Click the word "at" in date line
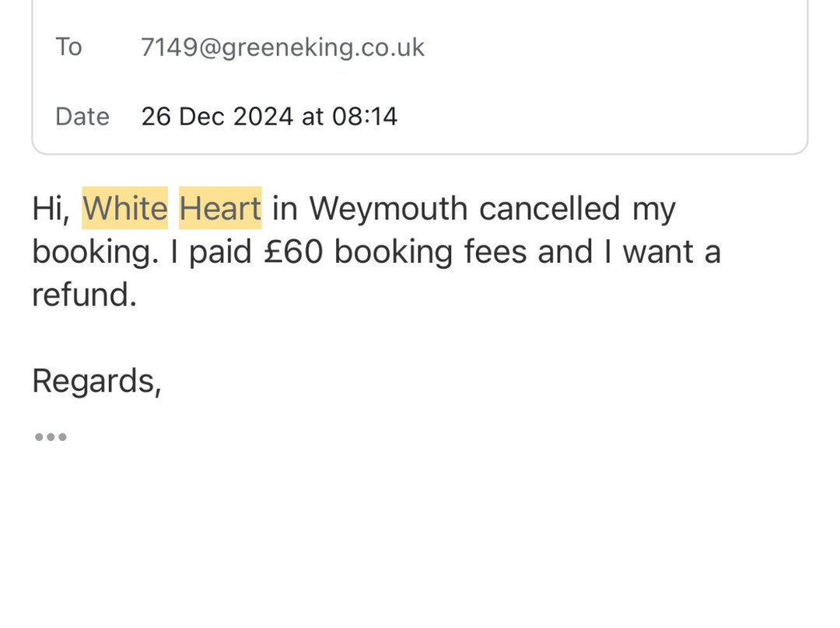The width and height of the screenshot is (840, 628). [x=313, y=117]
